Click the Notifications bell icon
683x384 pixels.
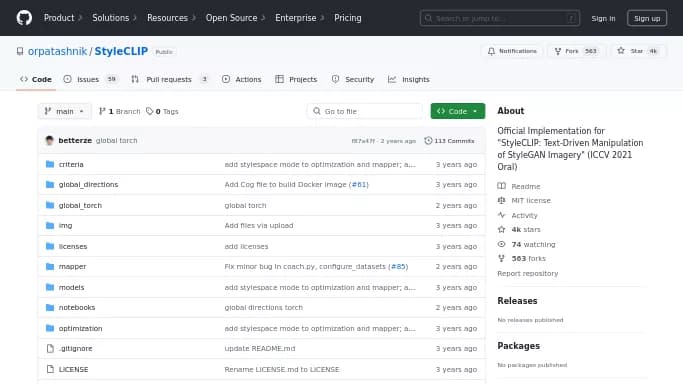coord(491,51)
